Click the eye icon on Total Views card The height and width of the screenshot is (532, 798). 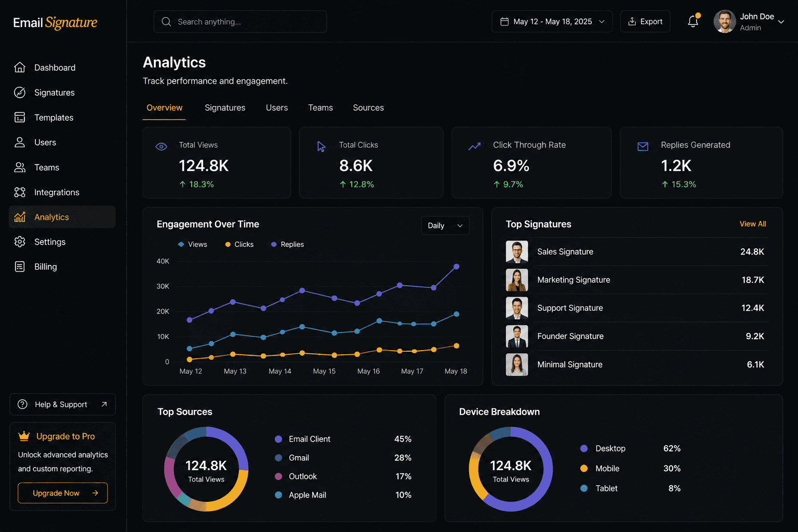click(161, 147)
